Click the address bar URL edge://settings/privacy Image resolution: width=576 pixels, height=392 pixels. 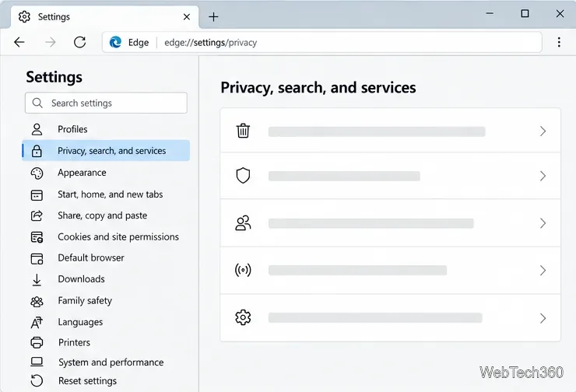point(210,43)
